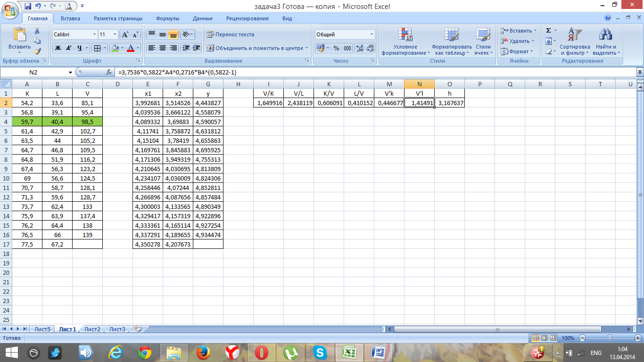Activate the Format Painter brush
Screen dimensions: 644x362
pyautogui.click(x=37, y=51)
